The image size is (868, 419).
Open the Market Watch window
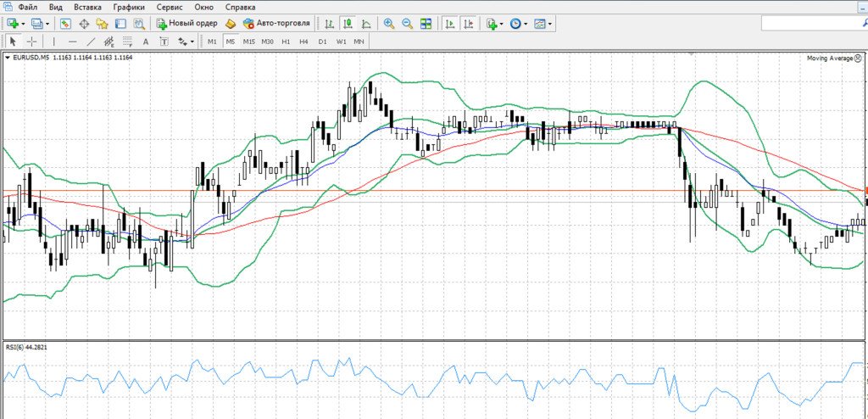pos(65,24)
